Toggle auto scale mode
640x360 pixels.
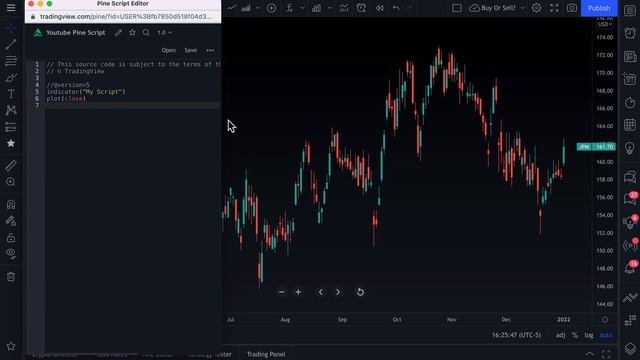pos(606,335)
